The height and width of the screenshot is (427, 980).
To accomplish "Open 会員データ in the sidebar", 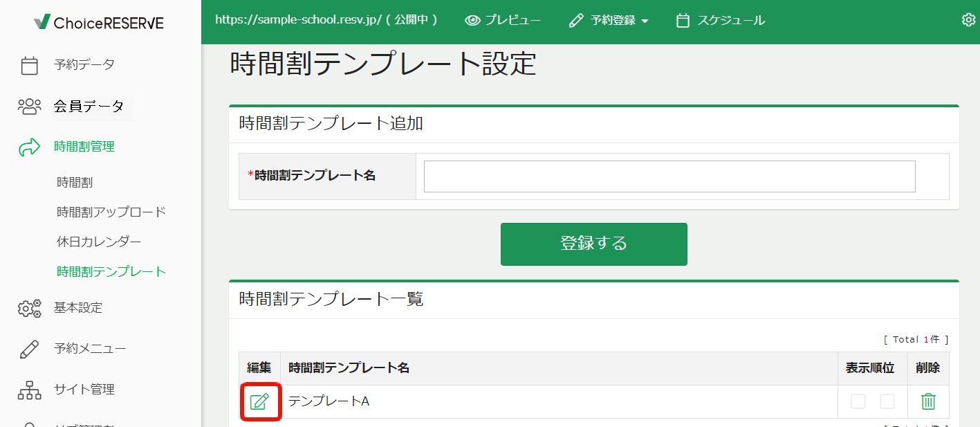I will click(x=89, y=106).
